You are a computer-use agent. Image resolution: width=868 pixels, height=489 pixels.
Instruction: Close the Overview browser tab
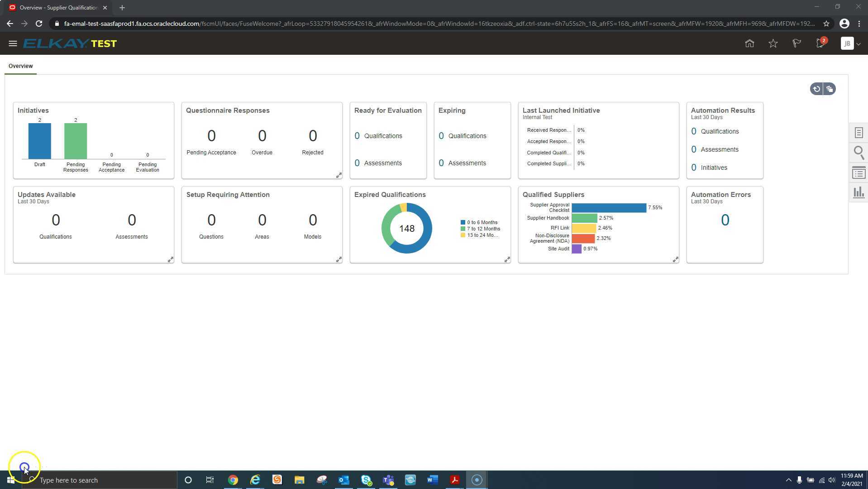tap(105, 8)
